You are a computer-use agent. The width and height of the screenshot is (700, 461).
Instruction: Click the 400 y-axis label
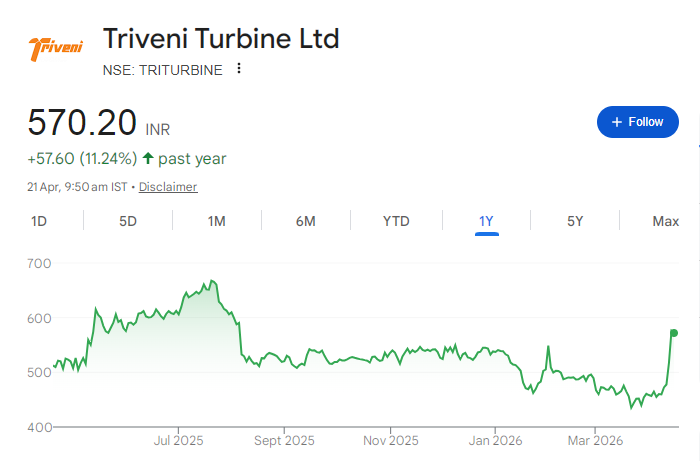[x=39, y=427]
